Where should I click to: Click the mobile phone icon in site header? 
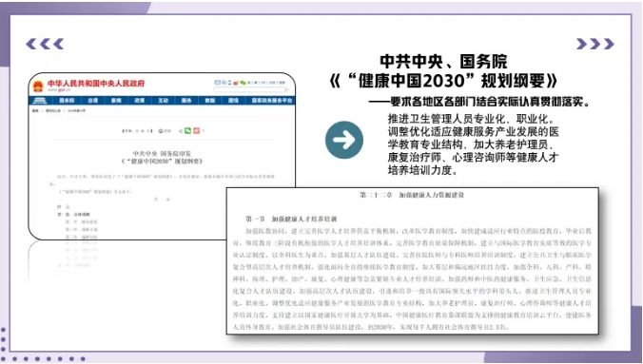(229, 83)
